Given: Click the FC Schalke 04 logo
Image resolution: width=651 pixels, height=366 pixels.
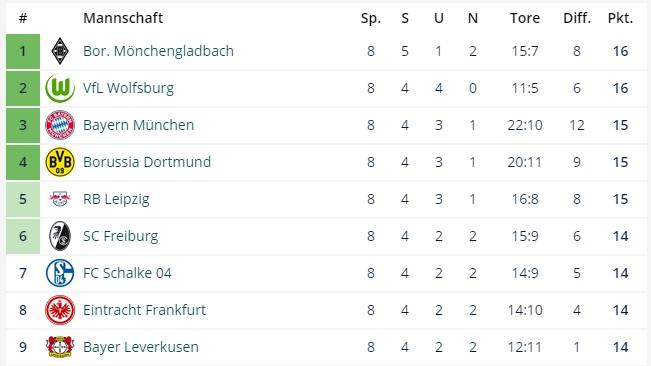Looking at the screenshot, I should click(x=60, y=273).
